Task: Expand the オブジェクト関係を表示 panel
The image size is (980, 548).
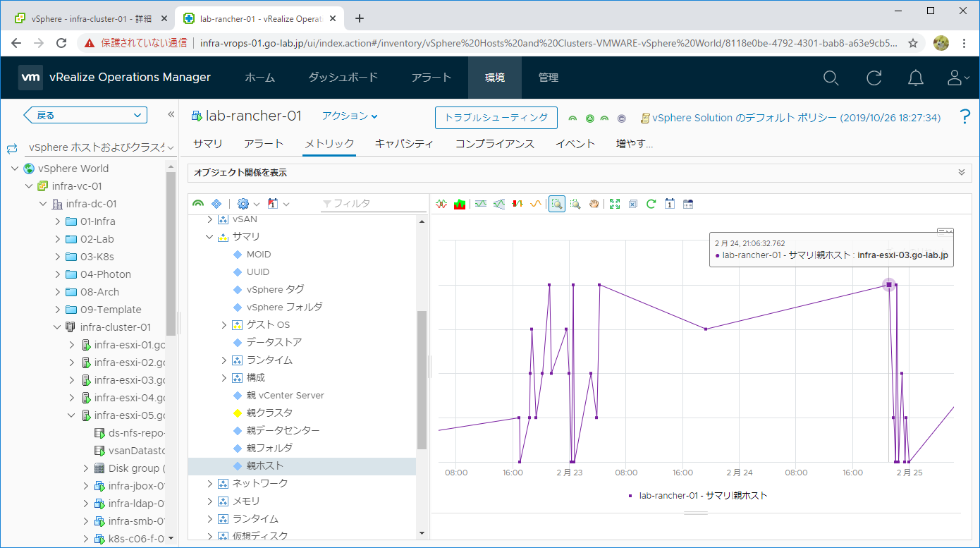Action: coord(961,172)
